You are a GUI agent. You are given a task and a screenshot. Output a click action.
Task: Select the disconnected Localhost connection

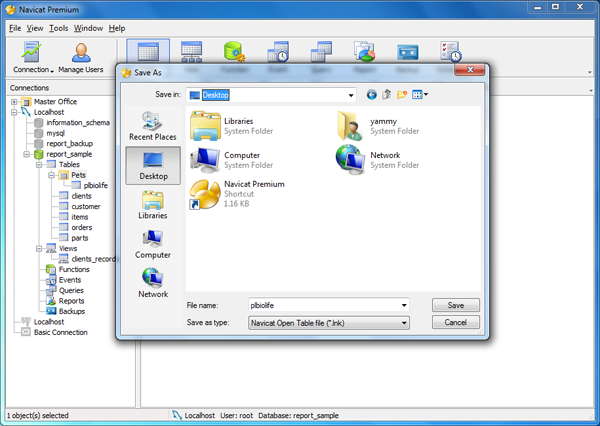(49, 322)
